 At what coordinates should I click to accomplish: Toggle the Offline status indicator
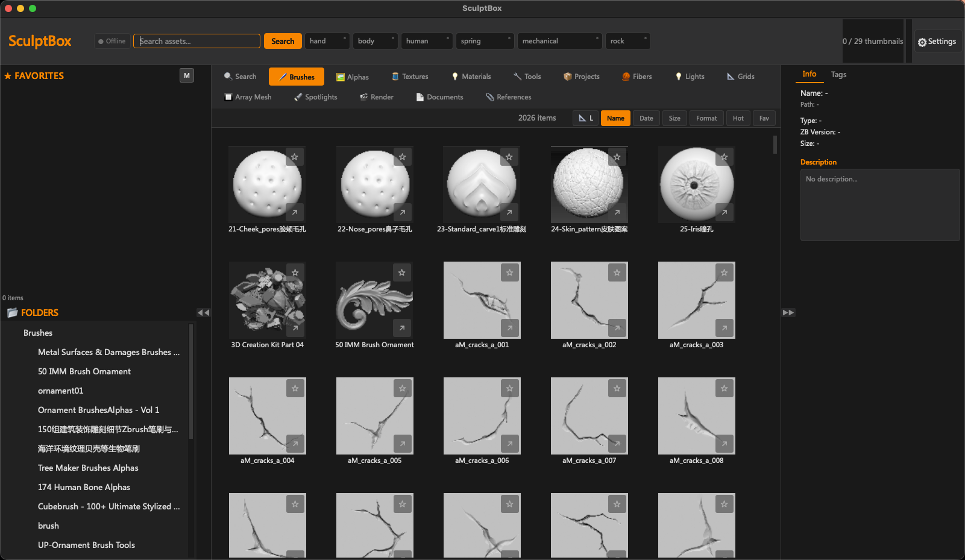112,41
